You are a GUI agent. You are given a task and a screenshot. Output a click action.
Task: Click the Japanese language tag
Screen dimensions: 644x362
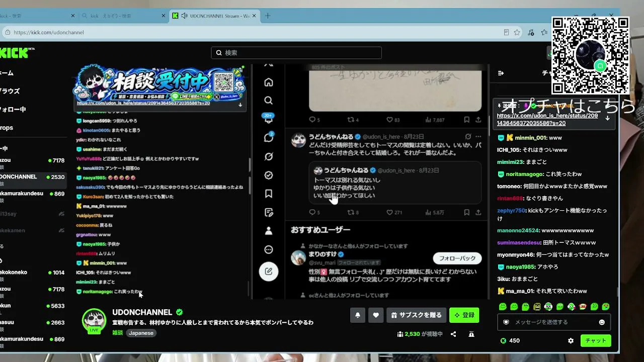point(141,333)
